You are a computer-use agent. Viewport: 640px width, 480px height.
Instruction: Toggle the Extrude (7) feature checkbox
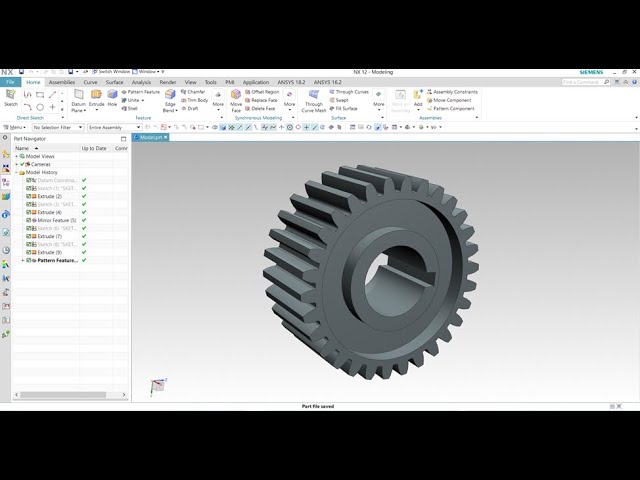pyautogui.click(x=29, y=236)
